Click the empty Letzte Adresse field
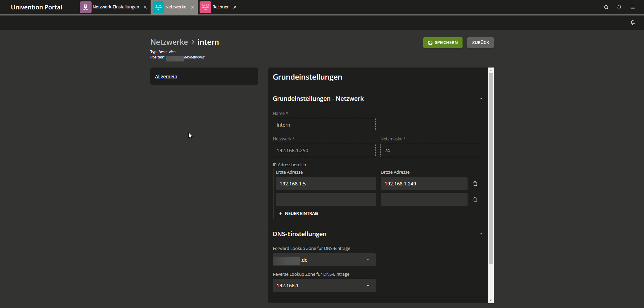Viewport: 644px width, 308px height. tap(424, 200)
